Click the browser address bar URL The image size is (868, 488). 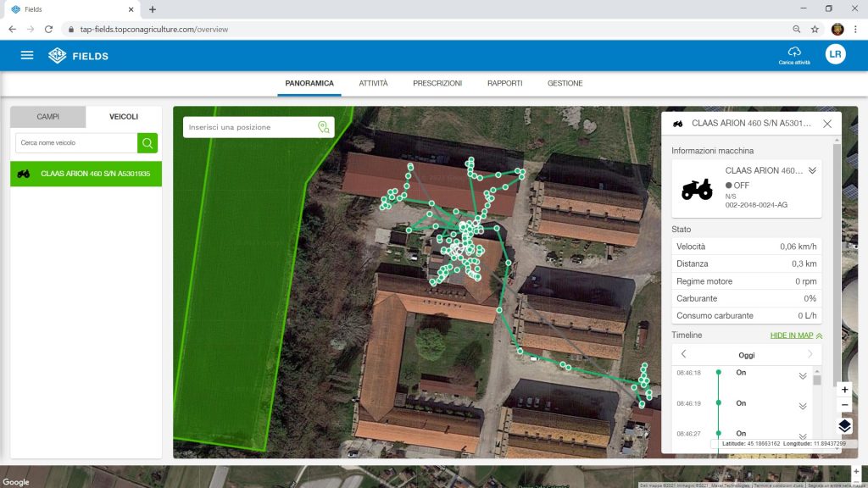[x=154, y=30]
